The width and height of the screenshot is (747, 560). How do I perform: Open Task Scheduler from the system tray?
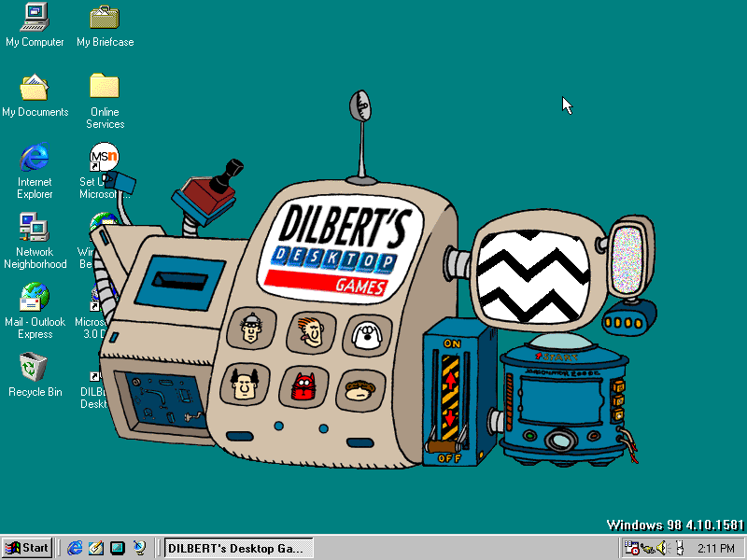click(x=631, y=548)
